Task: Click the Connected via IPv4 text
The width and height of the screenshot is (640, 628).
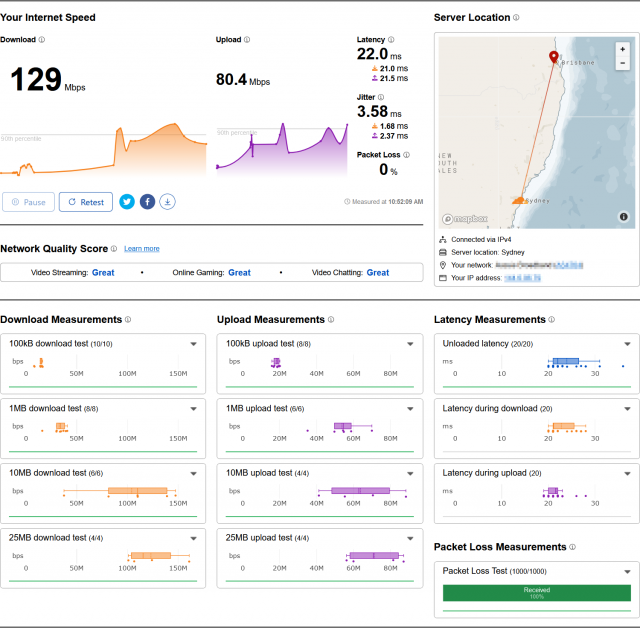Action: [481, 240]
